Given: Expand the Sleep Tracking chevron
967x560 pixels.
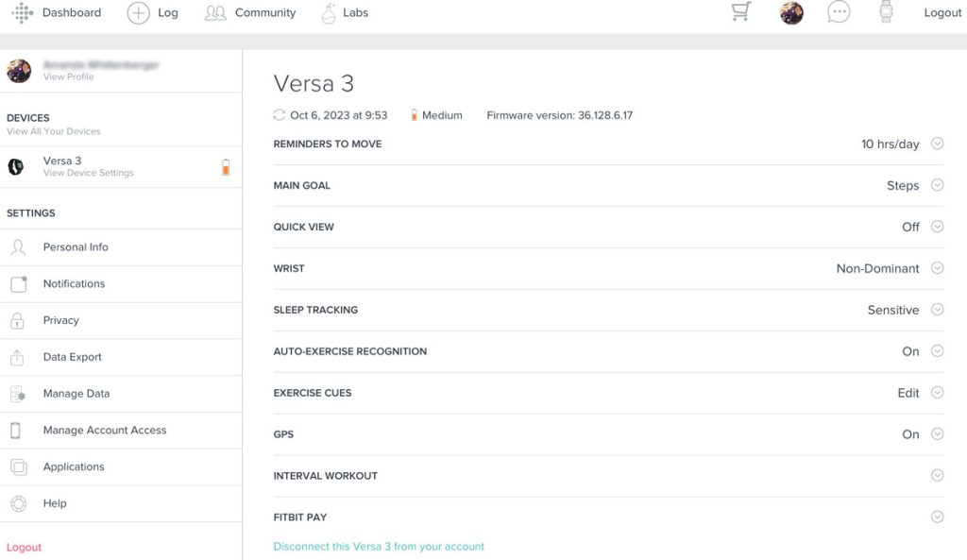Looking at the screenshot, I should [x=937, y=310].
